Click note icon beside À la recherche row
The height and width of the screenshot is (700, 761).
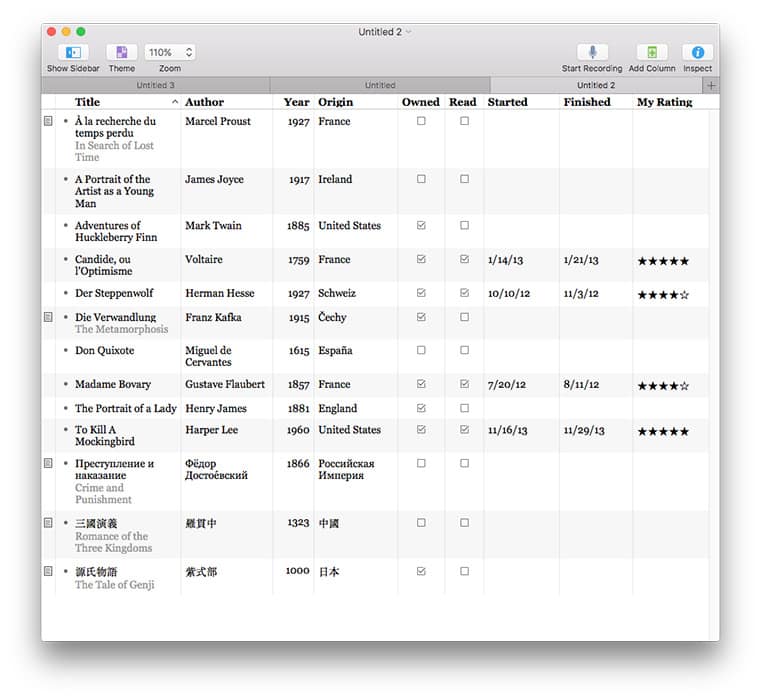pos(47,121)
